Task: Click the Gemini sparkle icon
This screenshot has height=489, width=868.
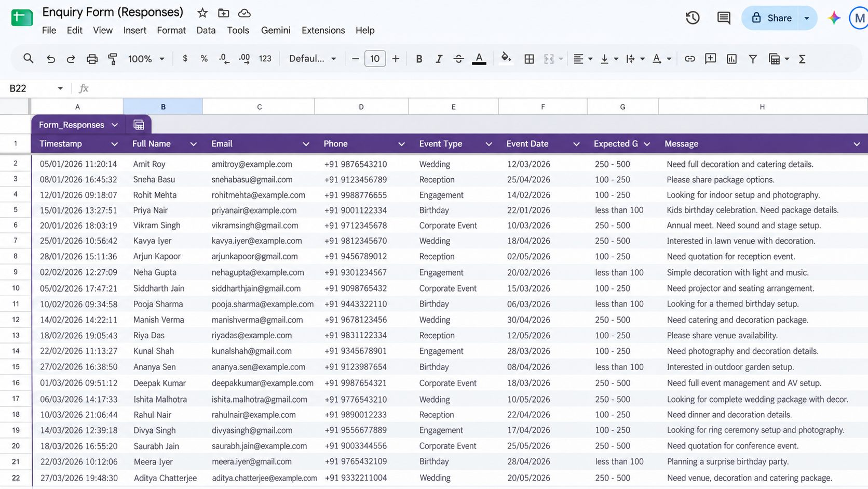Action: pos(834,18)
